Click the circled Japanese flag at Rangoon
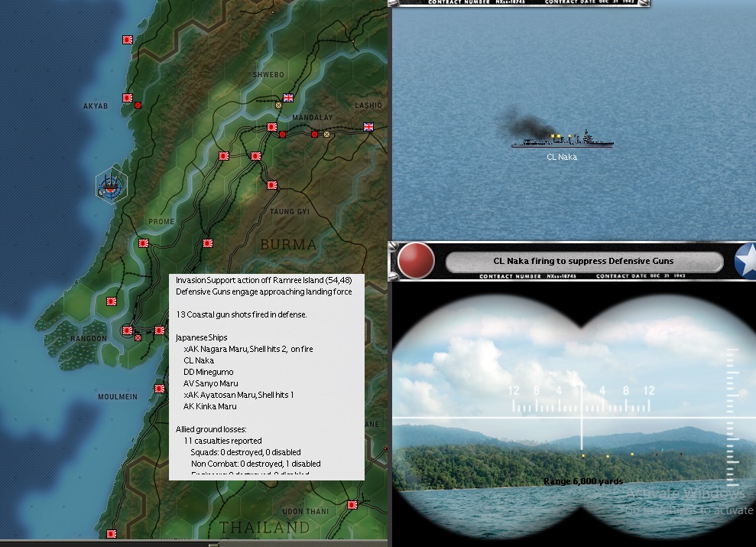The height and width of the screenshot is (547, 756). pos(128,330)
